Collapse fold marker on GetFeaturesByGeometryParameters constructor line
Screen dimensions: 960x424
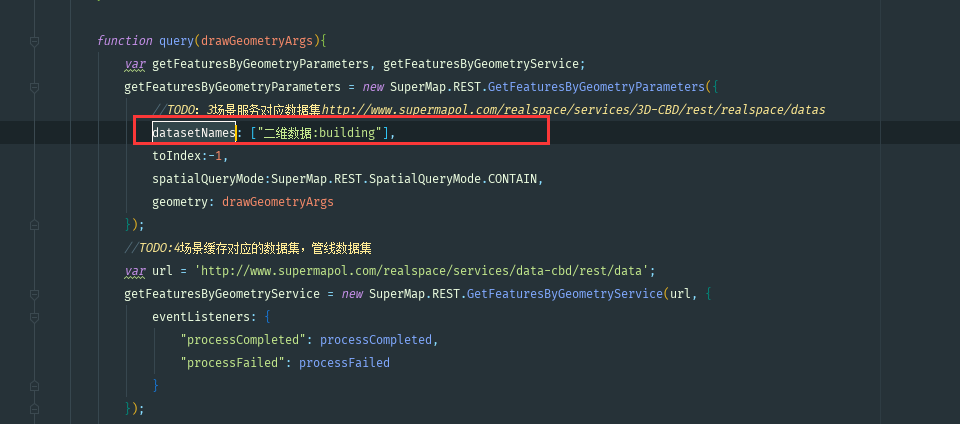[34, 87]
